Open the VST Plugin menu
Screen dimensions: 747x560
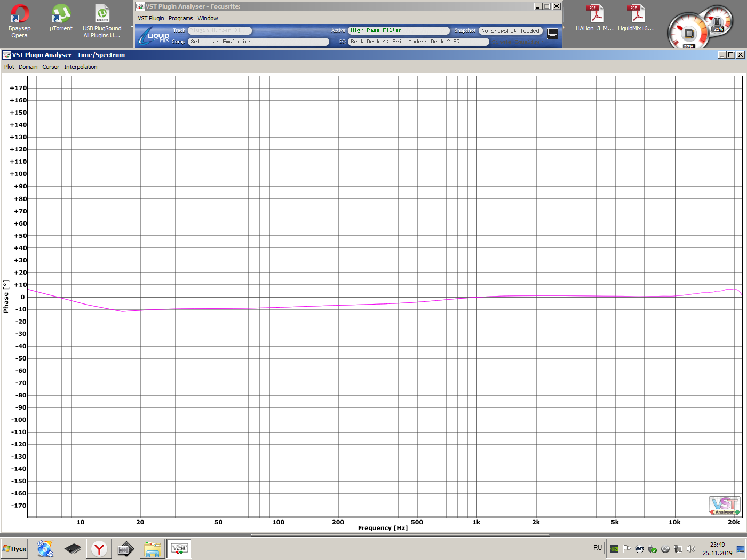point(151,18)
